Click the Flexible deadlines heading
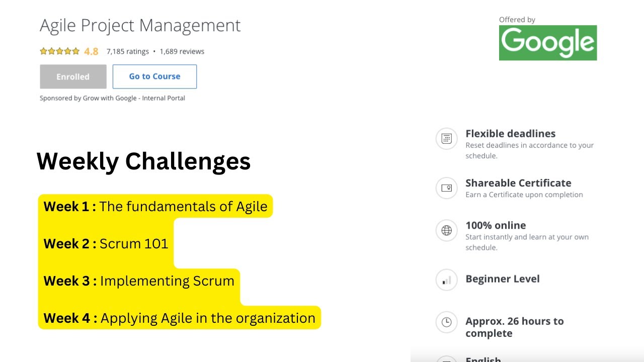This screenshot has height=362, width=644. click(510, 134)
